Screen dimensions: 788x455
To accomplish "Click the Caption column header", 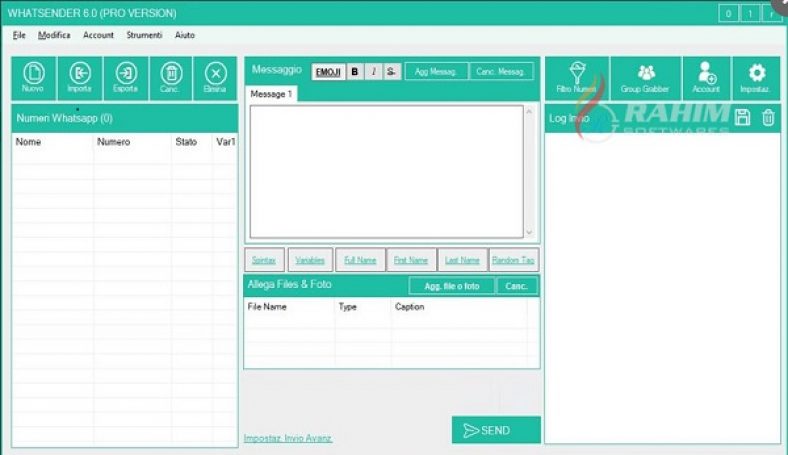I will pyautogui.click(x=459, y=307).
